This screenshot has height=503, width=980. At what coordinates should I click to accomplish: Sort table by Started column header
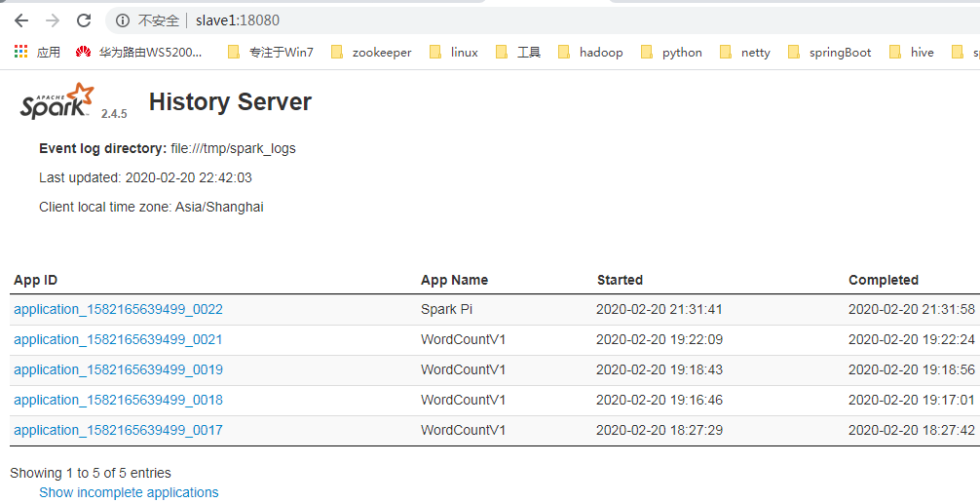[620, 280]
